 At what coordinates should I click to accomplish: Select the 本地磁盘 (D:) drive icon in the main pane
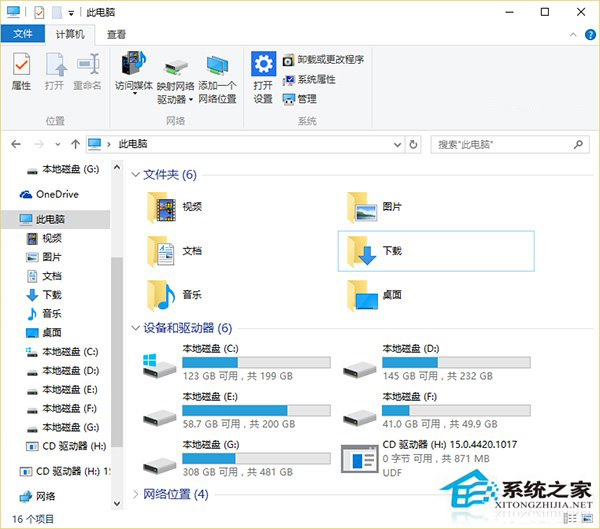359,370
